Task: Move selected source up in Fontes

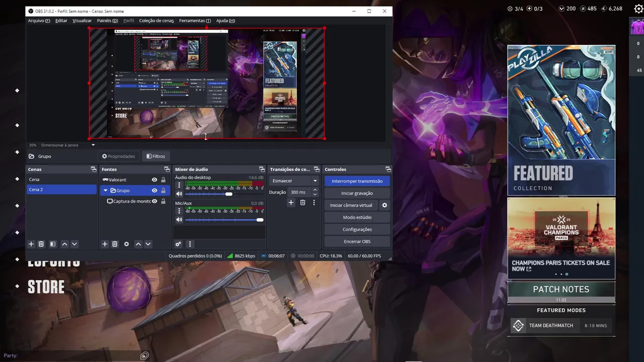Action: (x=138, y=244)
